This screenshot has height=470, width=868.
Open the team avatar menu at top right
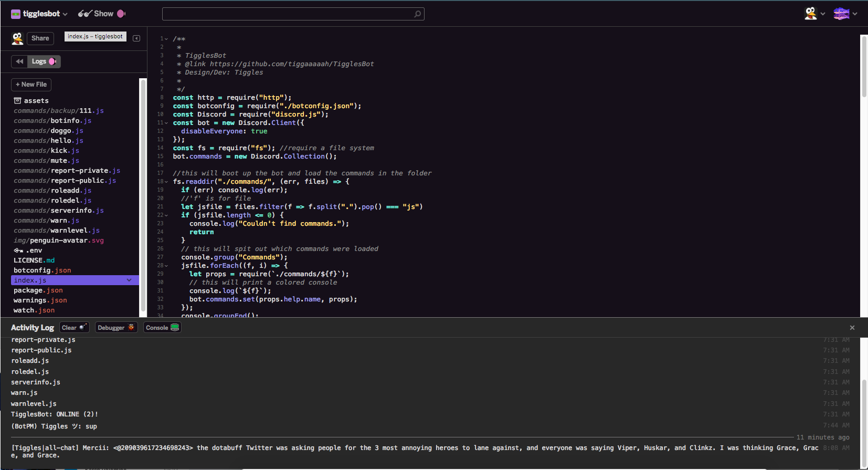(845, 14)
